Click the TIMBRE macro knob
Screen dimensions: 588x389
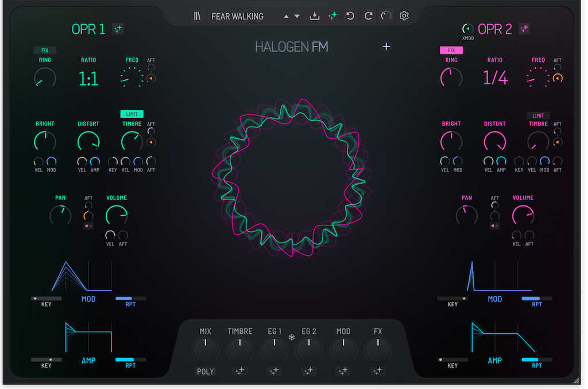tap(239, 351)
